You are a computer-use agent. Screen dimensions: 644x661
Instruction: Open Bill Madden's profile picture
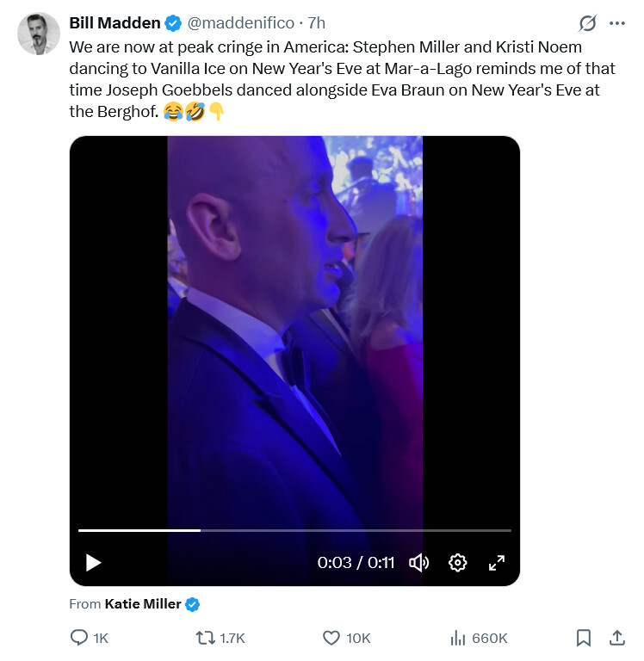tap(39, 34)
